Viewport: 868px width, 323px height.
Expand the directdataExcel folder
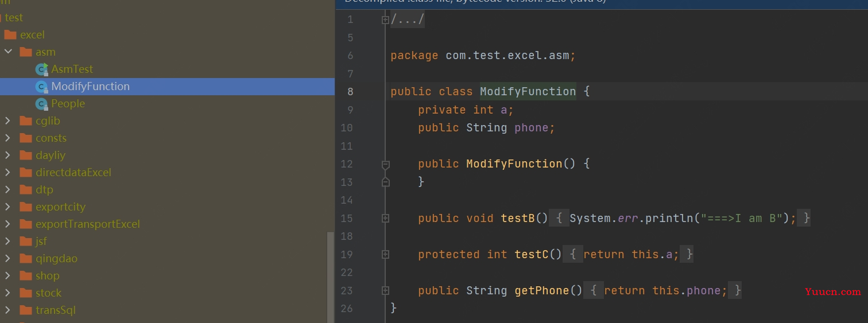(x=7, y=172)
